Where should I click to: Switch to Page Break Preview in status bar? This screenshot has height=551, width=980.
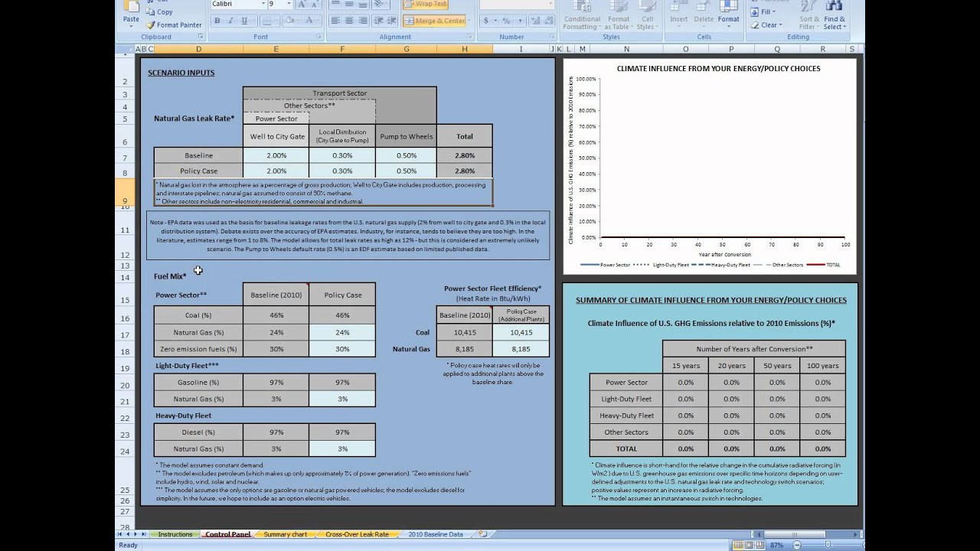(x=759, y=545)
